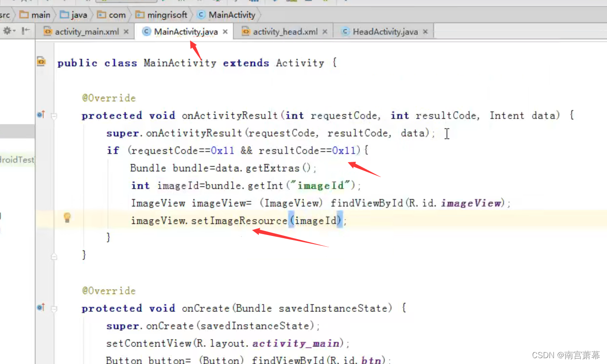Close the activity_main.xml tab
The image size is (607, 364).
point(126,32)
